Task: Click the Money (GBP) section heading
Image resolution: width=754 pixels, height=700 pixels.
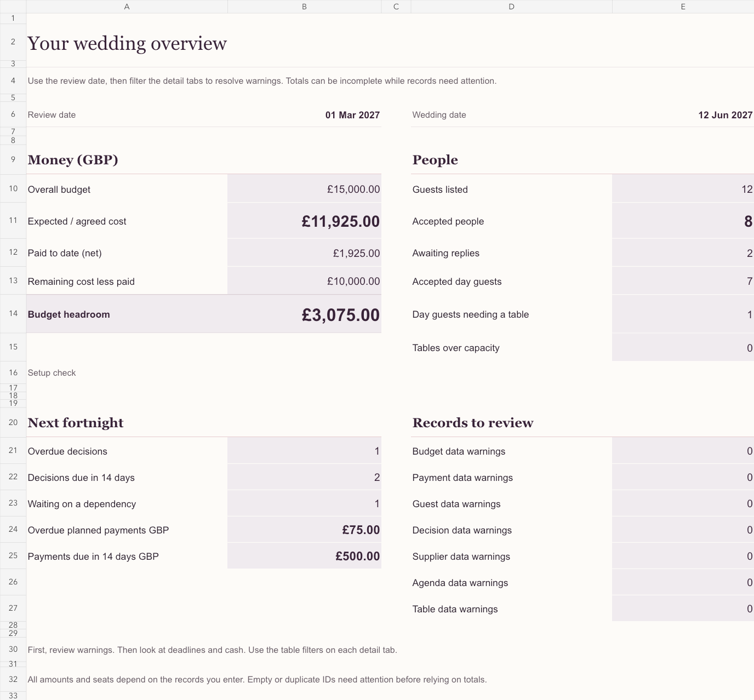Action: click(x=73, y=160)
